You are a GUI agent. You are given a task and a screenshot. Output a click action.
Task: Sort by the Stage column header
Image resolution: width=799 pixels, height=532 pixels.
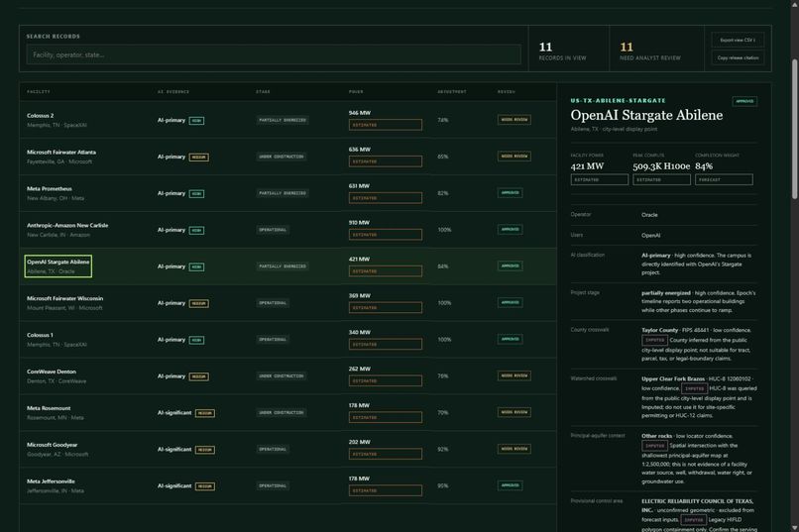click(263, 91)
